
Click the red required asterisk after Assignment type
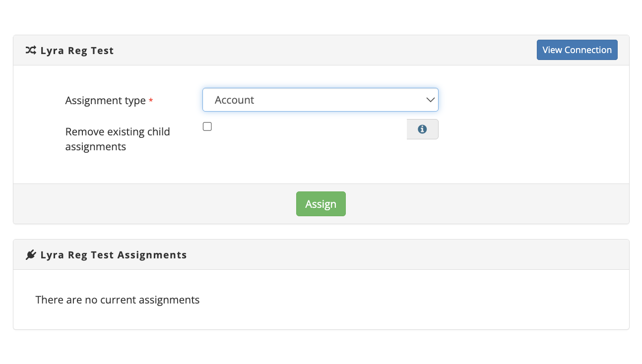pos(151,101)
